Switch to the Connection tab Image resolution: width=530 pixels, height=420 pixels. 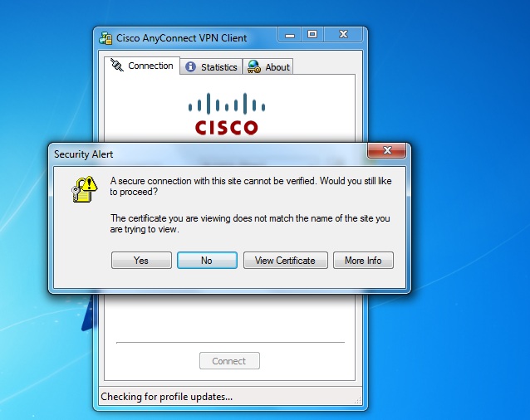(142, 66)
